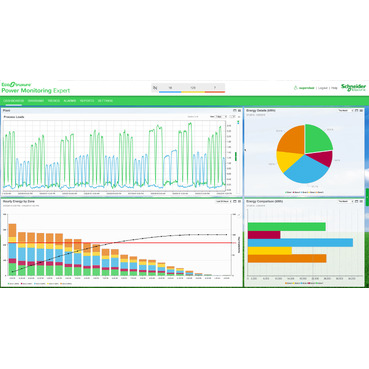The image size is (369, 369).
Task: Click the Schneider Electric logo
Action: tap(354, 88)
